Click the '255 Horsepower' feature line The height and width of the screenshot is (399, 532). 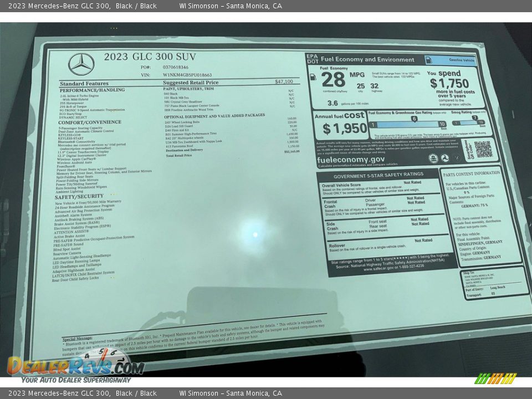[x=71, y=103]
